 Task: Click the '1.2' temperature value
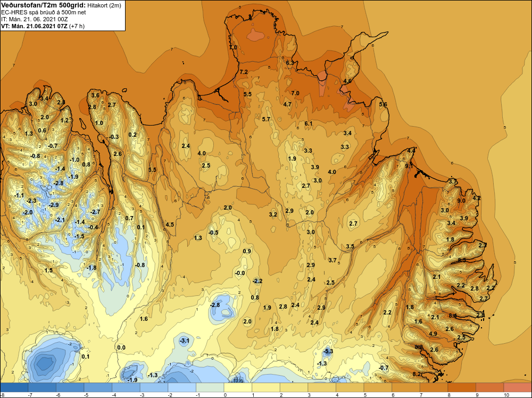64,120
